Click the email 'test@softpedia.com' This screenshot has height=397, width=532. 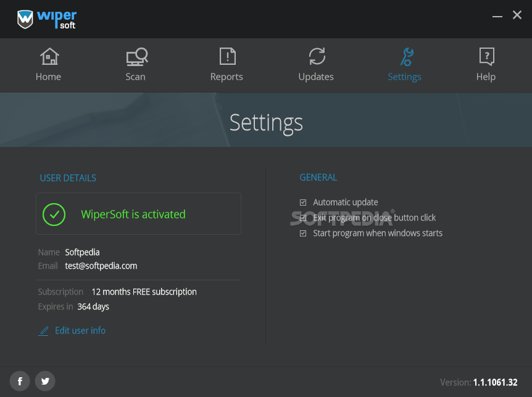pyautogui.click(x=101, y=266)
